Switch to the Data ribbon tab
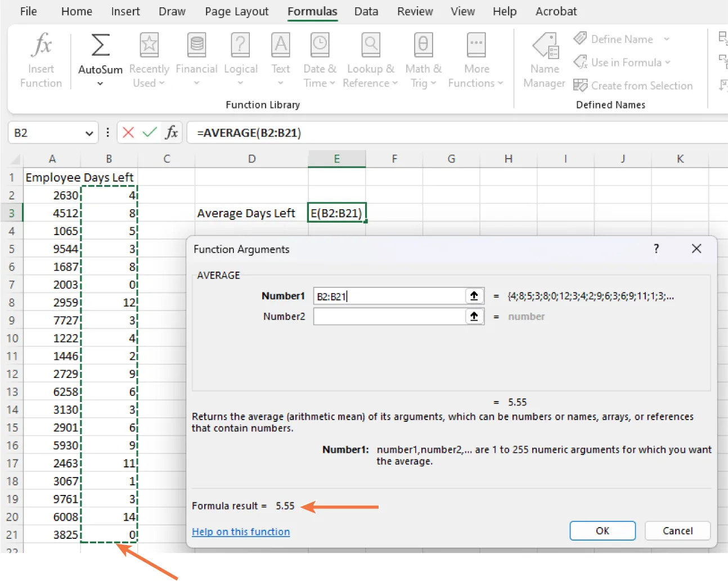The height and width of the screenshot is (581, 728). point(366,11)
